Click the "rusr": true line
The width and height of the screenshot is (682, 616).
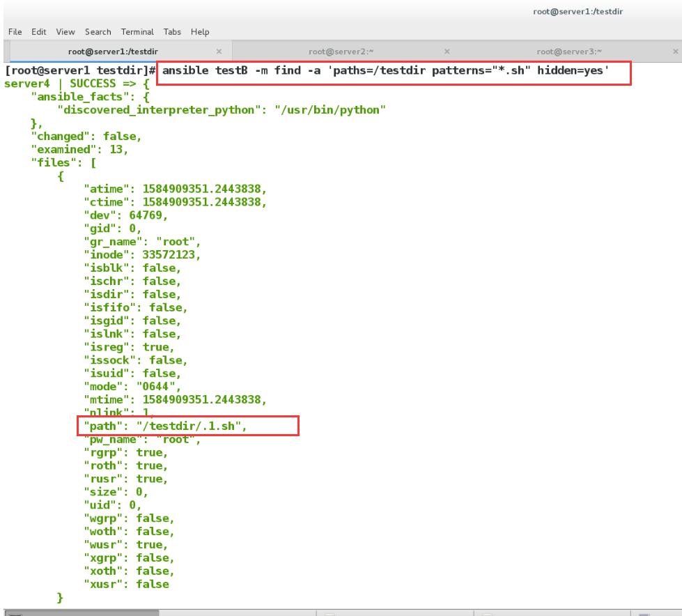[125, 479]
